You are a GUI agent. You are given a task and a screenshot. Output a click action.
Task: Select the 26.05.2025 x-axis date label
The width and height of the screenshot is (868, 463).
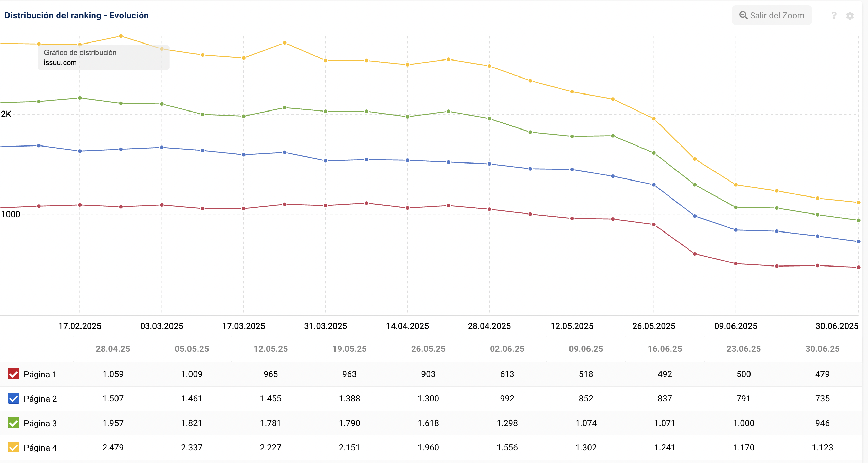coord(653,326)
